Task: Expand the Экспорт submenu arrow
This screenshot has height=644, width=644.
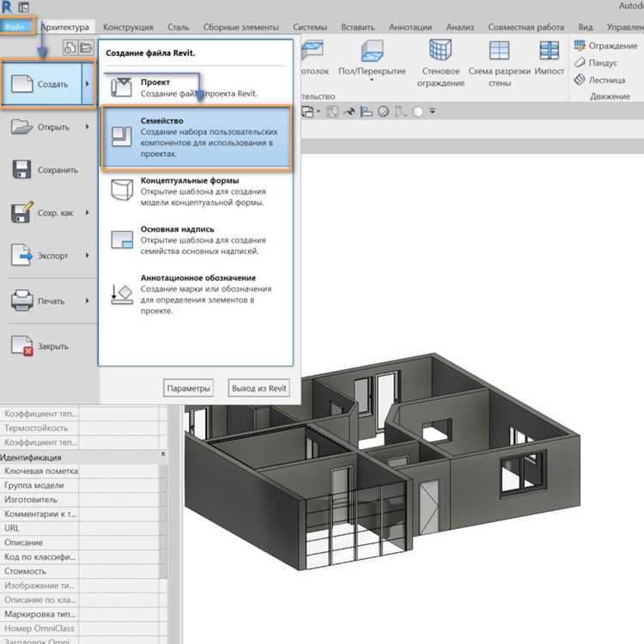Action: 87,256
